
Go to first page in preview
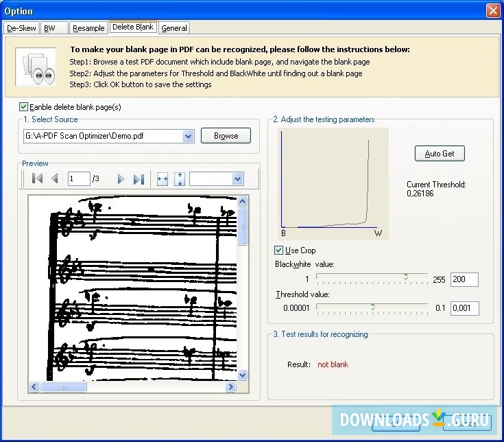(37, 178)
